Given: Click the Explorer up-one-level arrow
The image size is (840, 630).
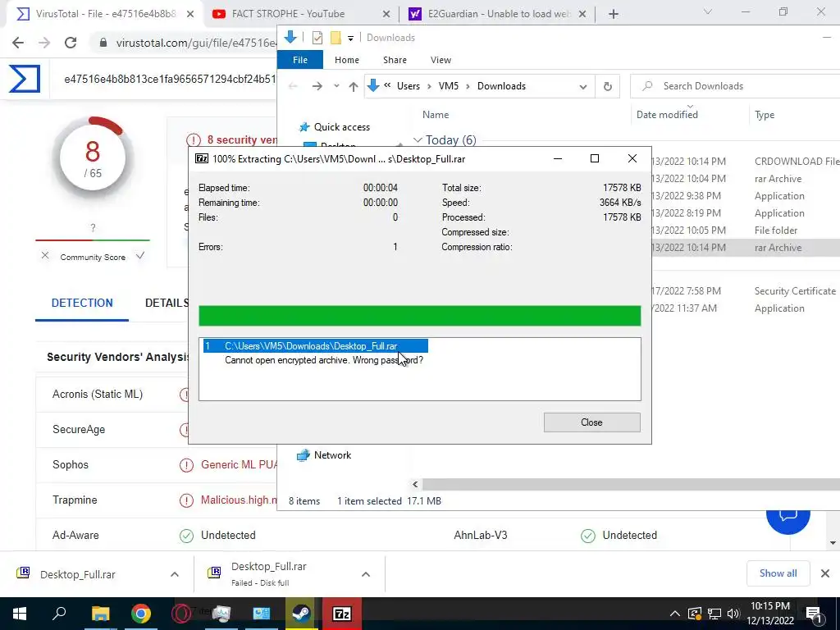Looking at the screenshot, I should pos(353,86).
